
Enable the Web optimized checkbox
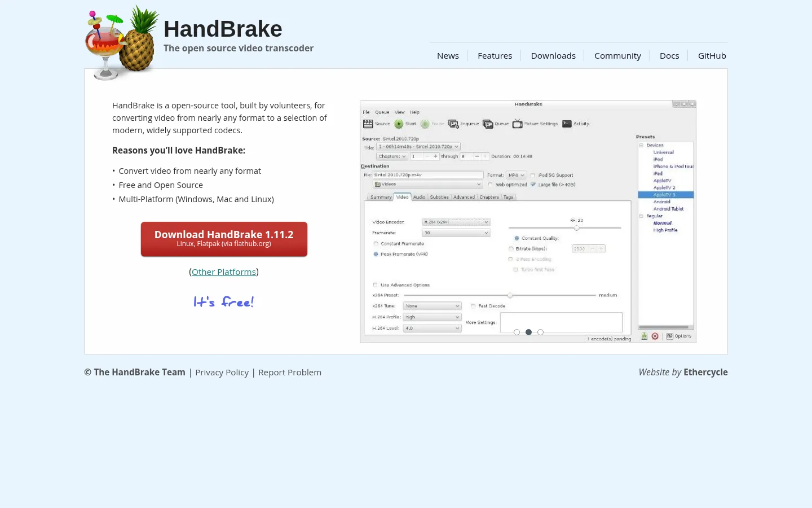pyautogui.click(x=490, y=185)
